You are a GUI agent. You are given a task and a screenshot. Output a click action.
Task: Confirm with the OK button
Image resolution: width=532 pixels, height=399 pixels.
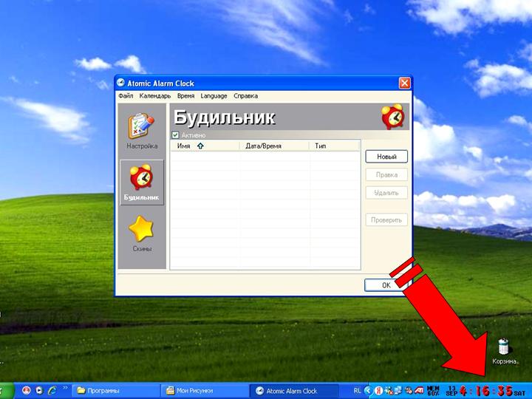pos(386,285)
